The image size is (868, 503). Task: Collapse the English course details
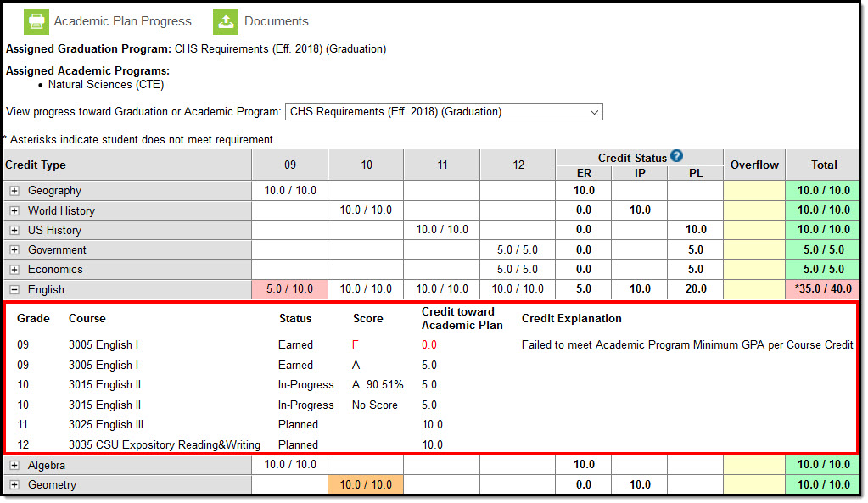pyautogui.click(x=14, y=288)
